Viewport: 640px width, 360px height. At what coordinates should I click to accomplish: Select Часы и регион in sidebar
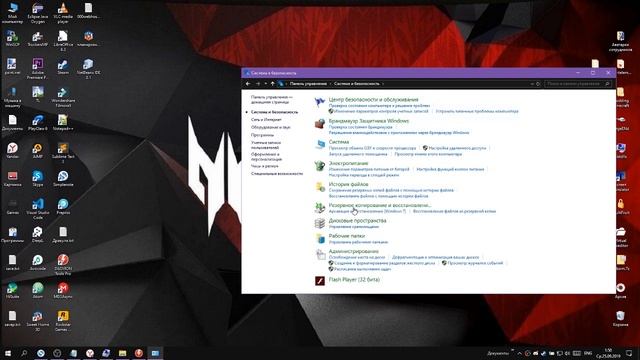[x=264, y=166]
